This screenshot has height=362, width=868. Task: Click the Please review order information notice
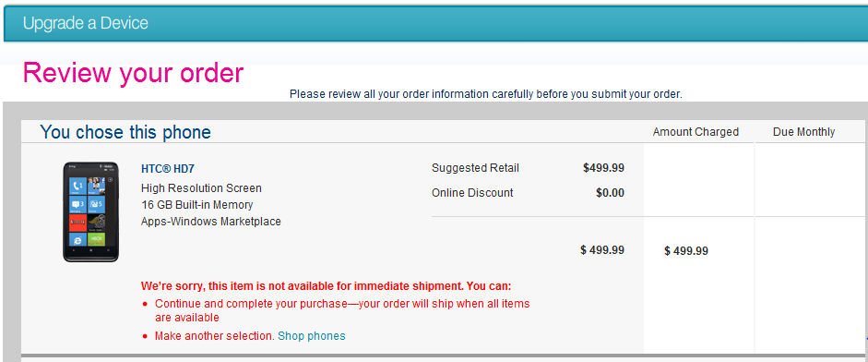pyautogui.click(x=486, y=94)
